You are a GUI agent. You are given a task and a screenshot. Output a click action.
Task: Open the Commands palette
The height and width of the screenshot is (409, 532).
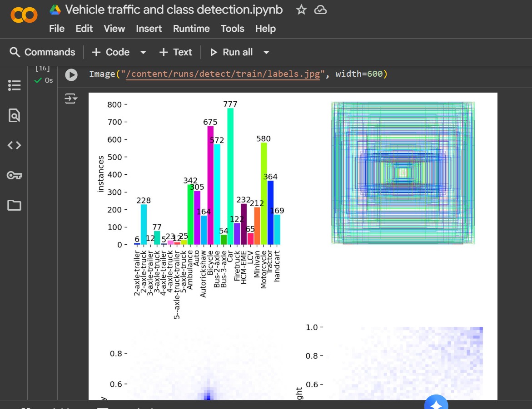point(42,52)
